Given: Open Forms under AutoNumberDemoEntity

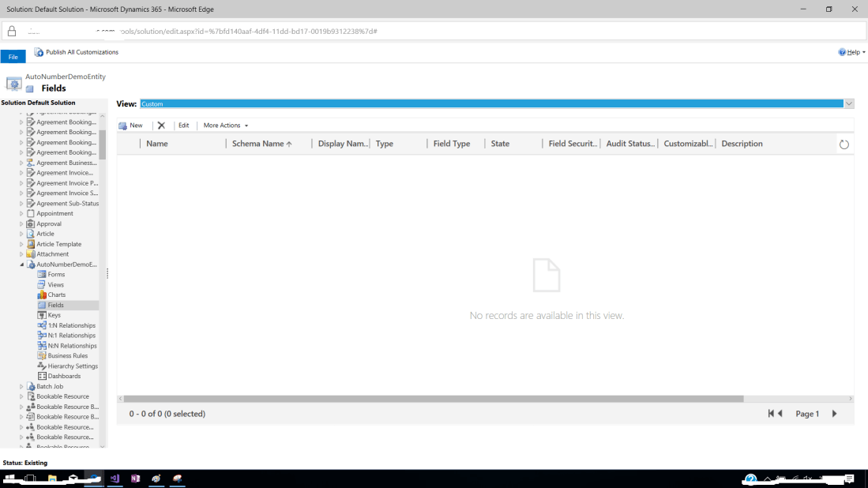Looking at the screenshot, I should click(56, 275).
